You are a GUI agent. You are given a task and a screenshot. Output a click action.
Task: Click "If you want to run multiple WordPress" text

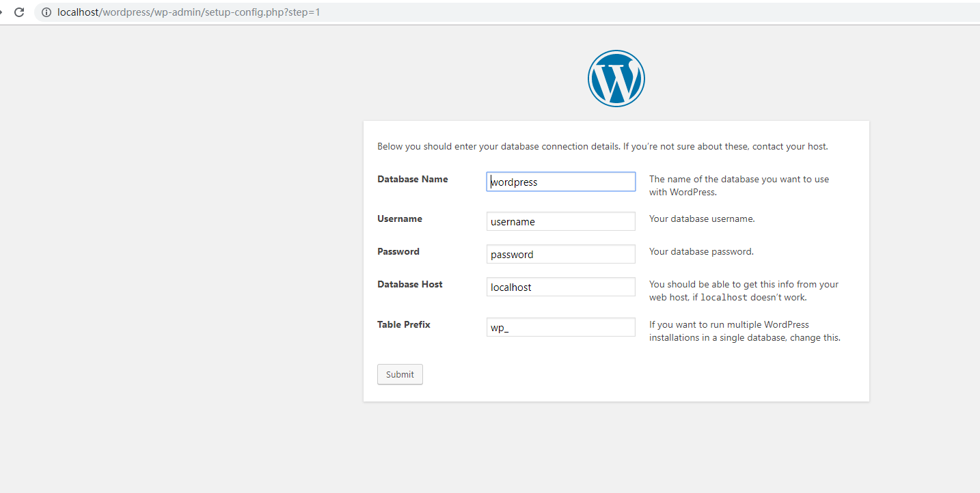pyautogui.click(x=745, y=331)
